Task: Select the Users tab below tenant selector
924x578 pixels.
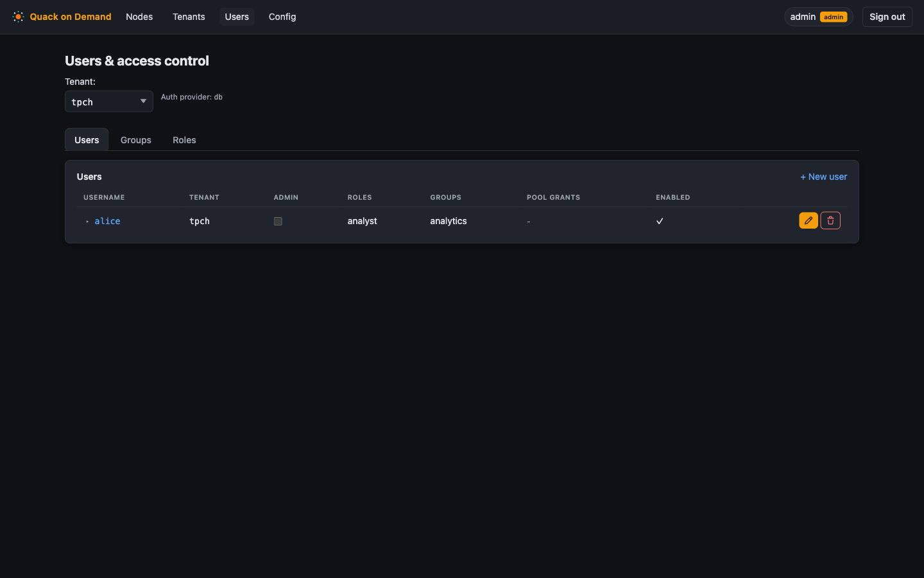Action: (x=87, y=140)
